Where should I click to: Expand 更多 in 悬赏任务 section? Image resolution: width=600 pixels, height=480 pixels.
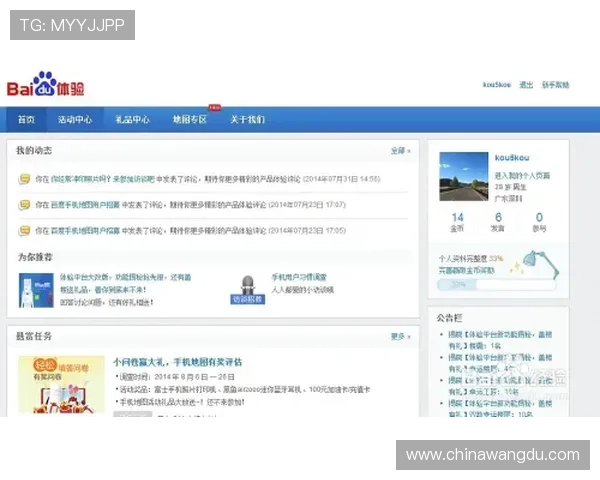[x=400, y=336]
